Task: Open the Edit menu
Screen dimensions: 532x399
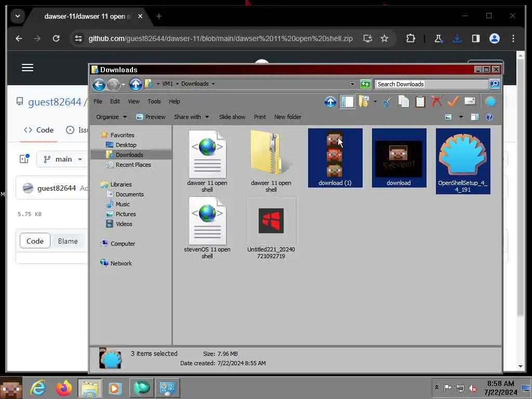Action: (x=115, y=101)
